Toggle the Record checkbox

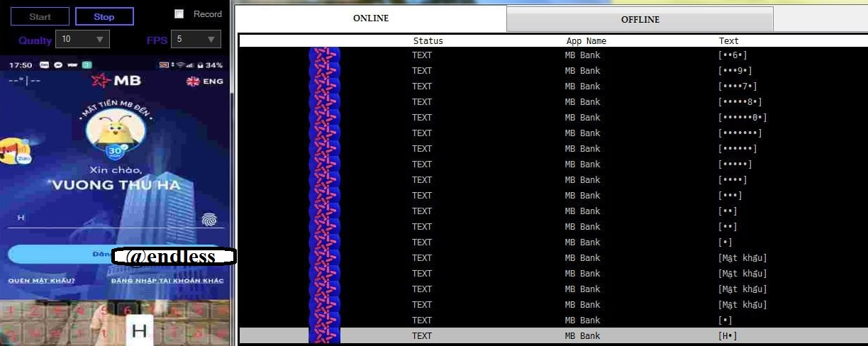(x=179, y=13)
